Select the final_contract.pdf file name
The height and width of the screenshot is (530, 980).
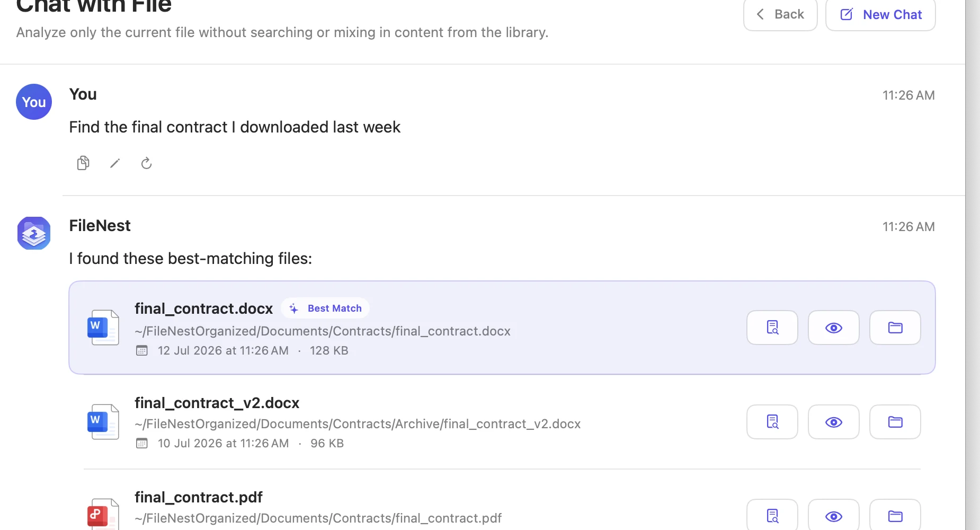coord(199,497)
